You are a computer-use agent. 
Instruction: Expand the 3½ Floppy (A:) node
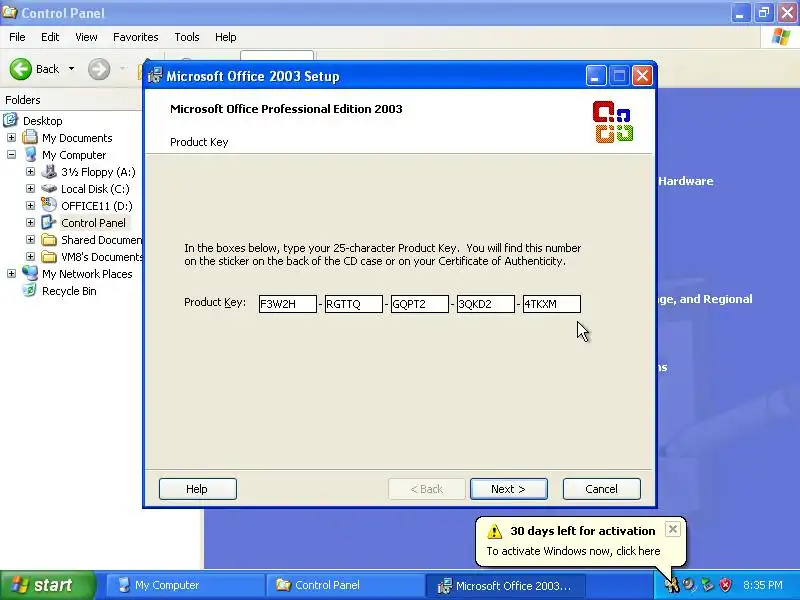click(30, 171)
